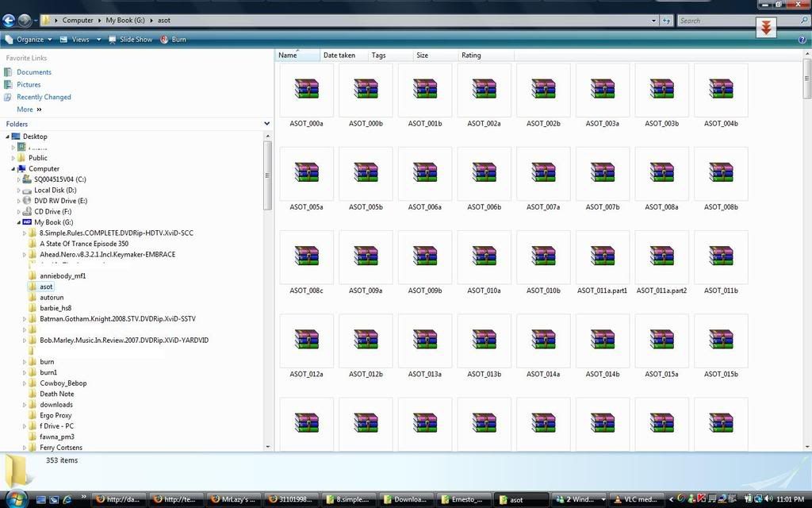This screenshot has width=812, height=508.
Task: Expand the Cowboy_Bebop folder tree arrow
Action: click(25, 383)
